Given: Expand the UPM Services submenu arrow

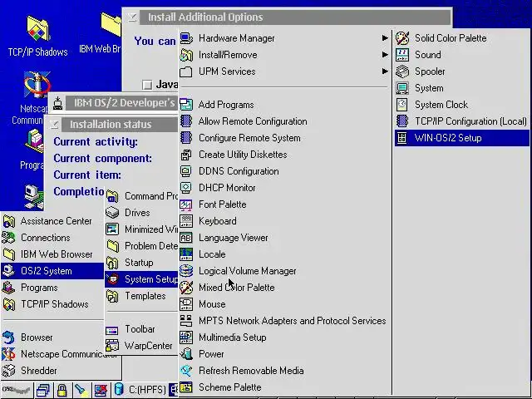Looking at the screenshot, I should (385, 71).
